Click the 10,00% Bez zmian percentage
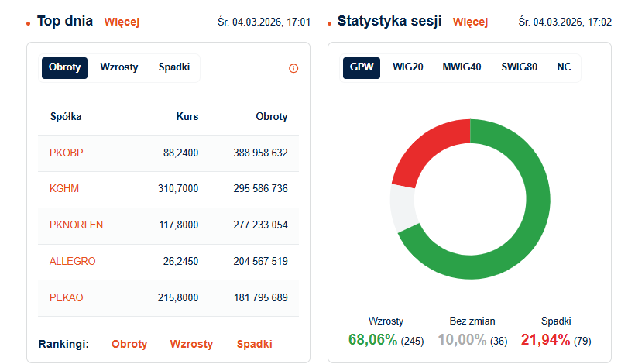 click(x=462, y=340)
